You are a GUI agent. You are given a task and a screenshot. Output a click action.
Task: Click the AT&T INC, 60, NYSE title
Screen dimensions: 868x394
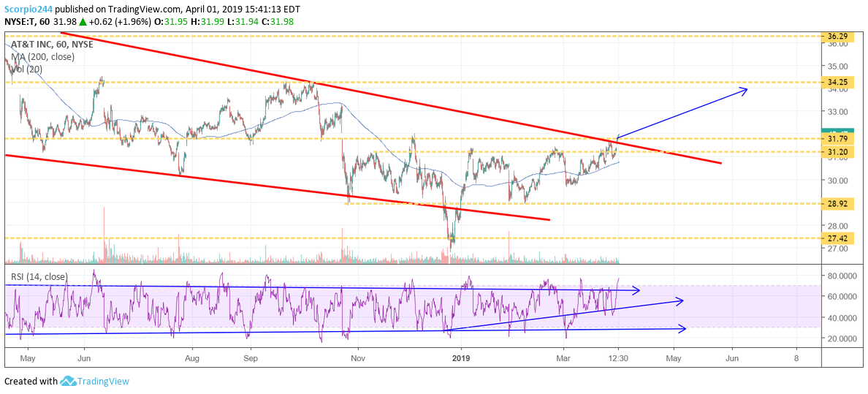tap(51, 45)
